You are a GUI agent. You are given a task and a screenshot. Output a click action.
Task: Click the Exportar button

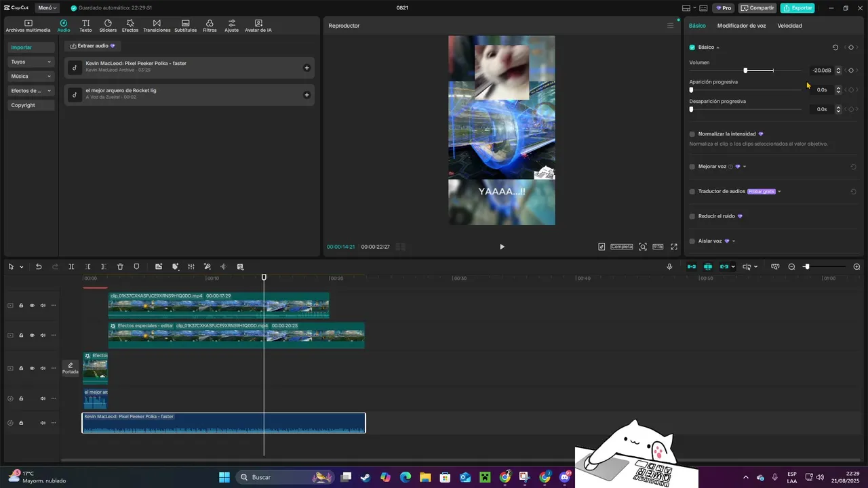797,8
